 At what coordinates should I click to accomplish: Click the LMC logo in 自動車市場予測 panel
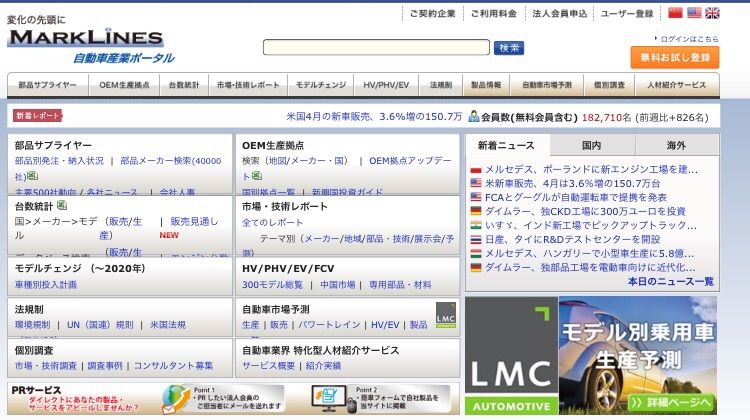tap(446, 315)
